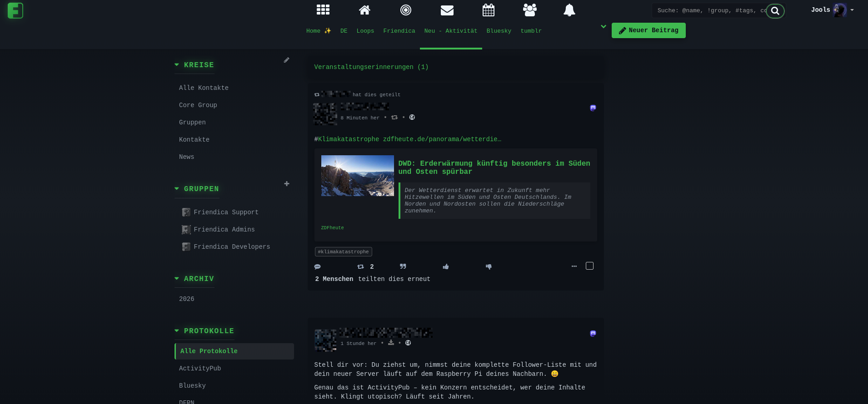The height and width of the screenshot is (404, 868).
Task: Dislike the Klimakatastrophe post
Action: click(489, 267)
